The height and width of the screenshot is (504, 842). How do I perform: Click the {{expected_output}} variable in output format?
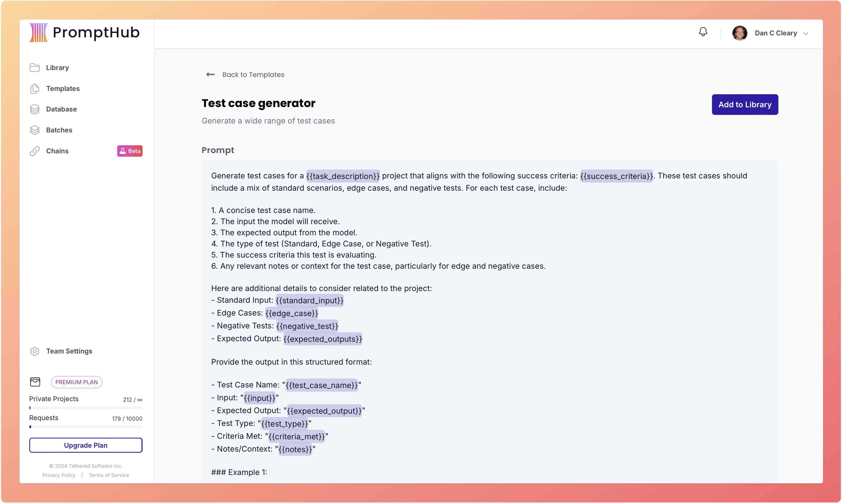click(324, 411)
